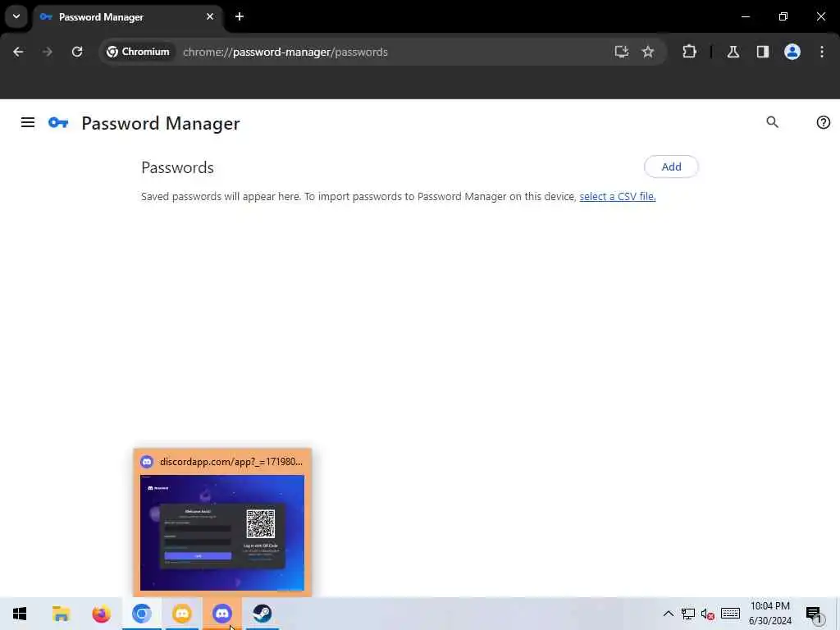
Task: Go back to the previous page
Action: [18, 52]
